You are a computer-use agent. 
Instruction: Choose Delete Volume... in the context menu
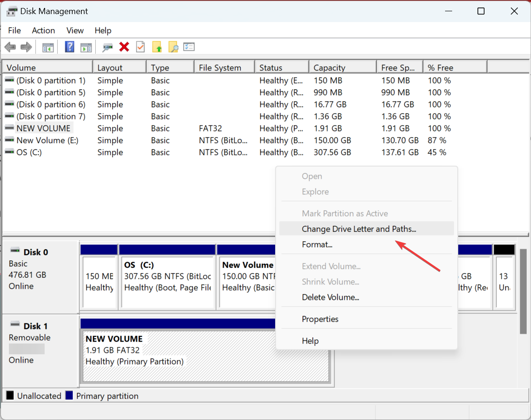click(x=330, y=297)
